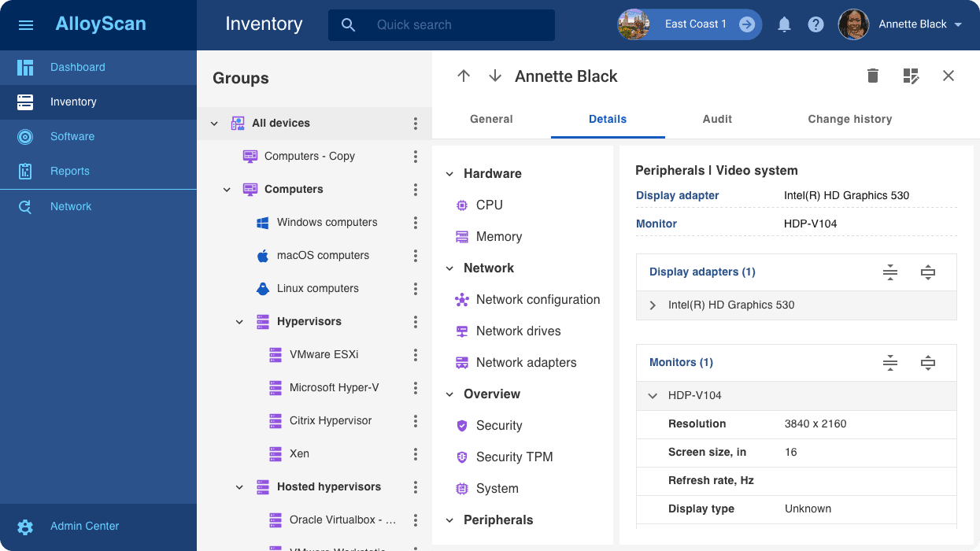
Task: Open Annette Black user dropdown
Action: click(x=958, y=24)
